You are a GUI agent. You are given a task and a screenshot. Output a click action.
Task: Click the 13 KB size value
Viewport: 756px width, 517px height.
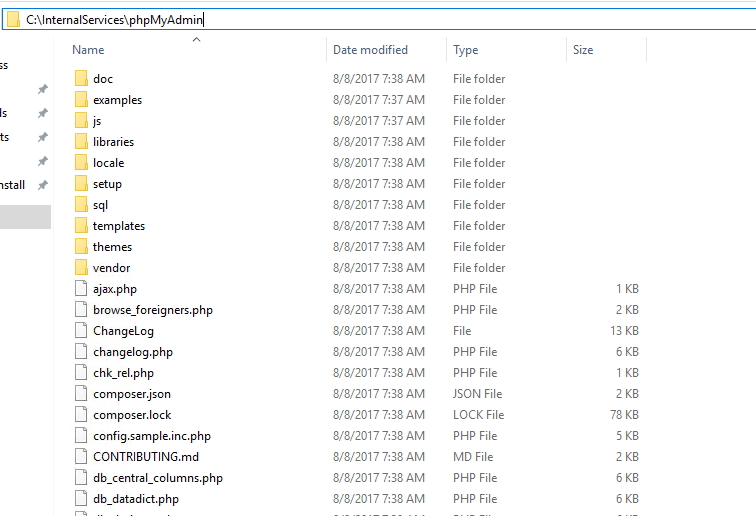[624, 331]
